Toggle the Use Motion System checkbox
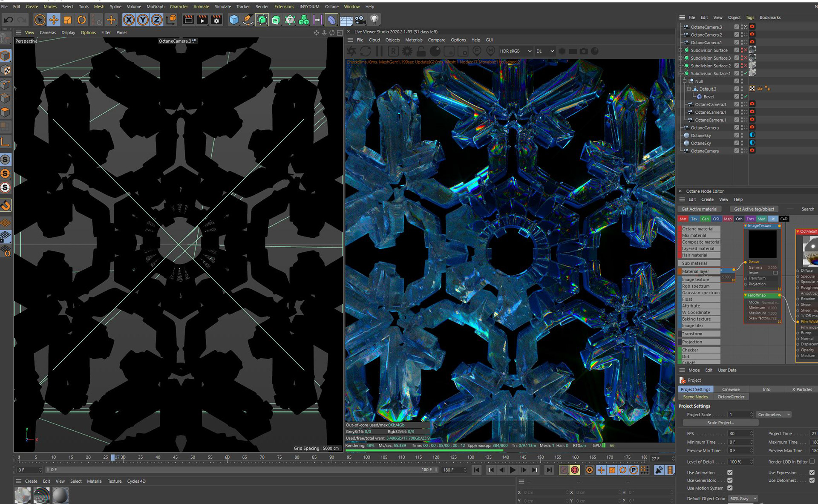The width and height of the screenshot is (818, 504). coord(730,488)
